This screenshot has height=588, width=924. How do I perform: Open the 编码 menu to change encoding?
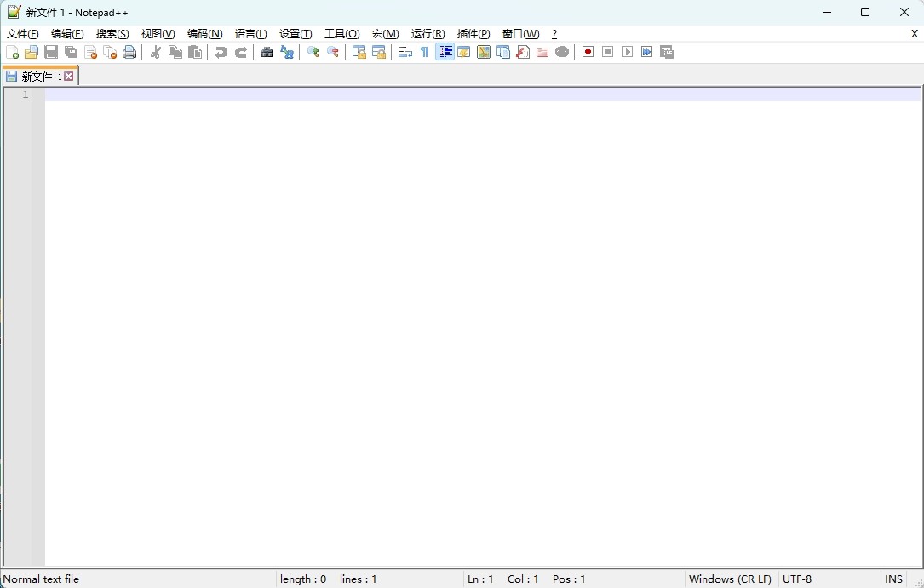point(204,34)
